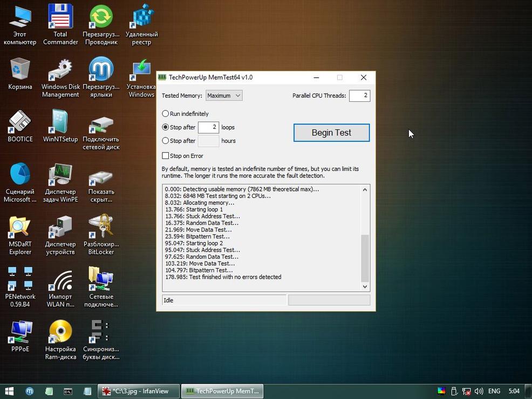The width and height of the screenshot is (532, 399).
Task: Click the MemTest64 title bar icon
Action: (162, 77)
